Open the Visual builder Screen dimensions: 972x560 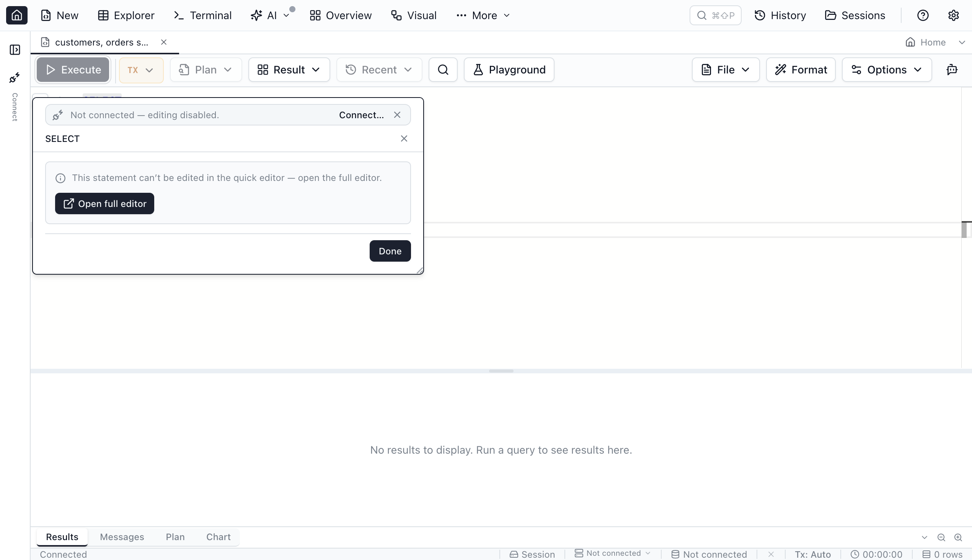pyautogui.click(x=414, y=15)
